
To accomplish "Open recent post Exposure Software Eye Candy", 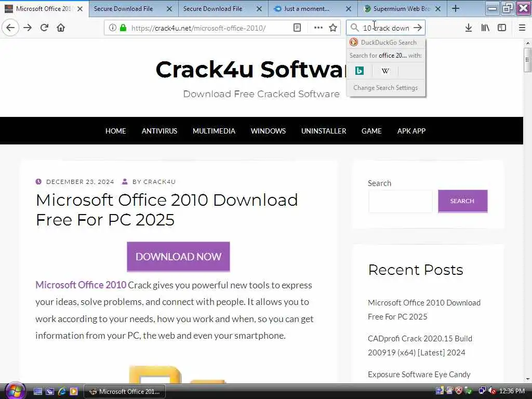I will click(x=419, y=374).
